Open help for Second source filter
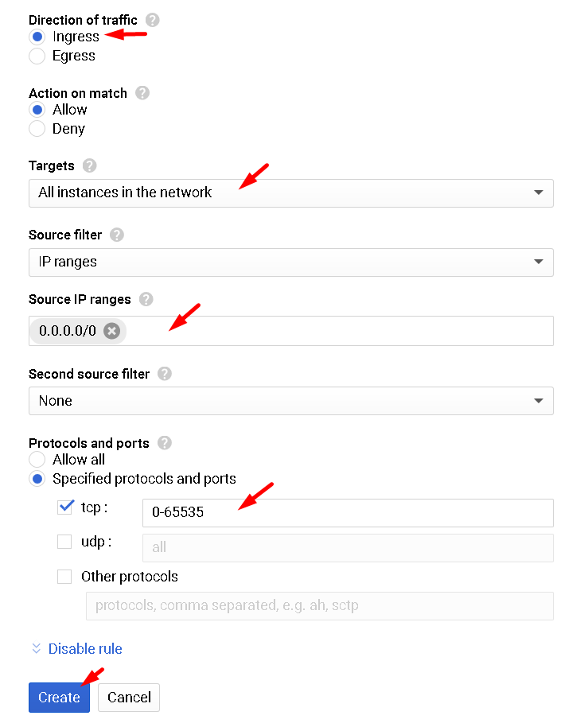The width and height of the screenshot is (588, 727). 165,373
